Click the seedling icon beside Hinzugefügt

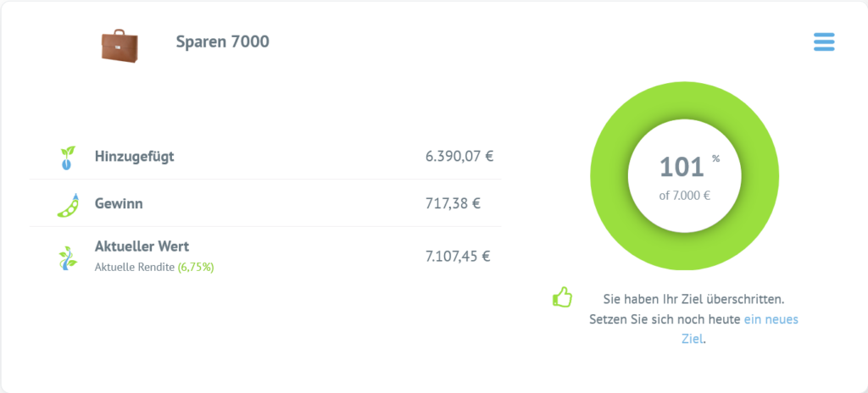(67, 158)
